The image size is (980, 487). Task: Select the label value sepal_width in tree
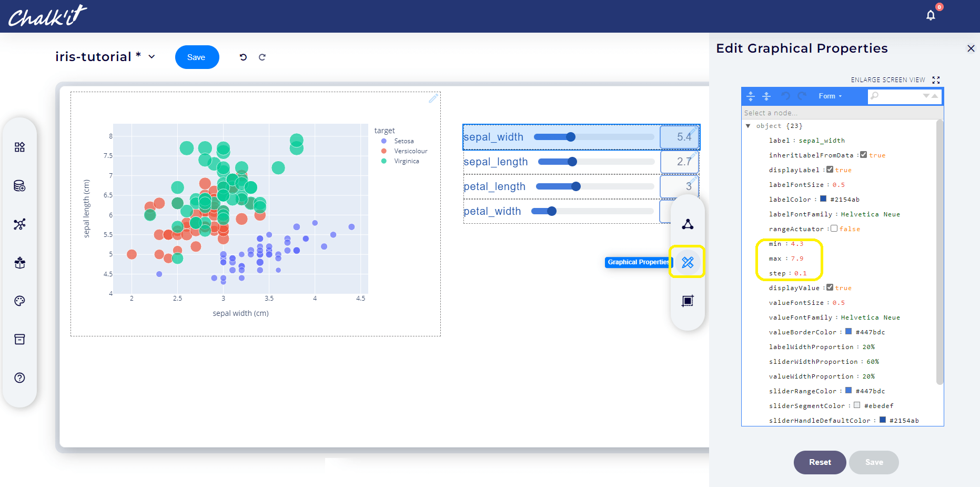point(822,141)
